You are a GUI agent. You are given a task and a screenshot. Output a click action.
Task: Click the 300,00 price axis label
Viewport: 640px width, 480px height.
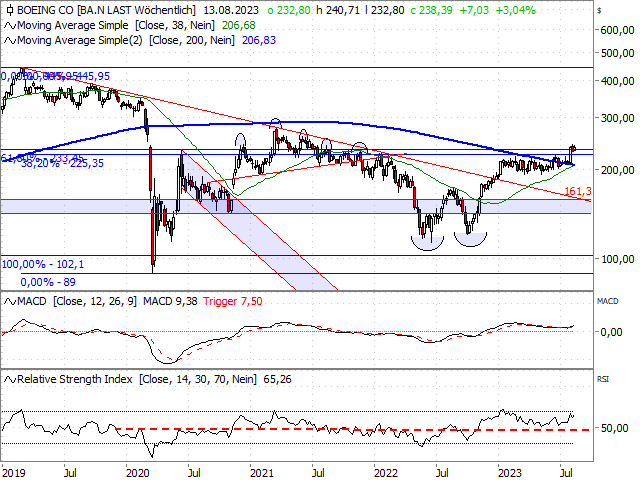click(x=618, y=118)
